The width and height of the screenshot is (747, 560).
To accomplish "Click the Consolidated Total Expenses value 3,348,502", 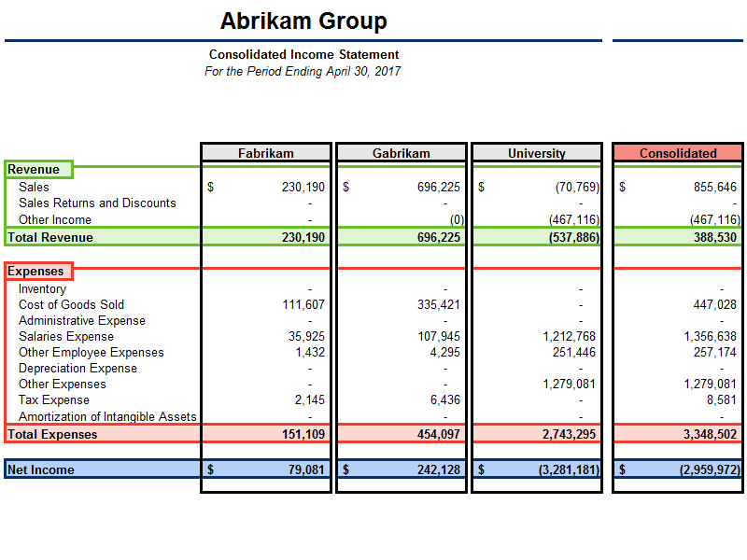I will 710,435.
